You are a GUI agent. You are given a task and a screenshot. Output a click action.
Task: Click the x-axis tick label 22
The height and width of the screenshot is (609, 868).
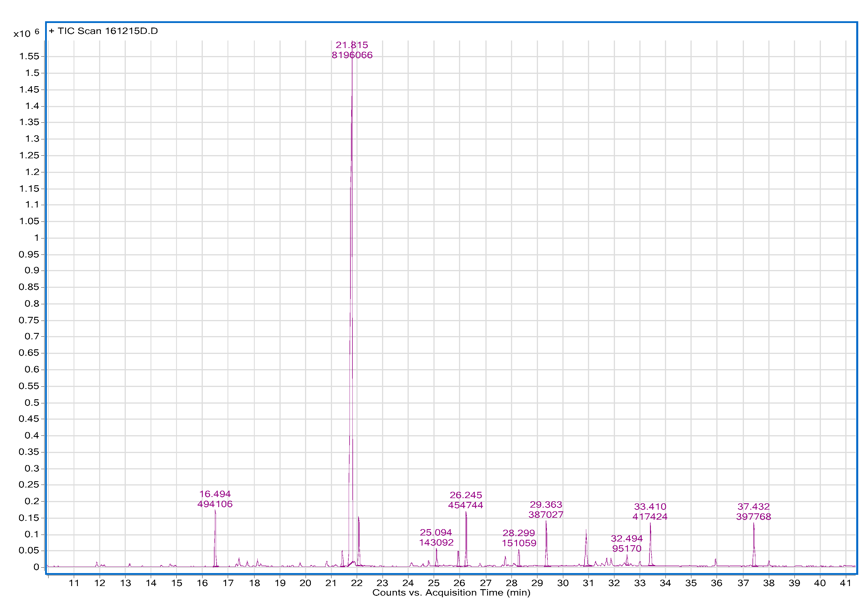(x=356, y=583)
